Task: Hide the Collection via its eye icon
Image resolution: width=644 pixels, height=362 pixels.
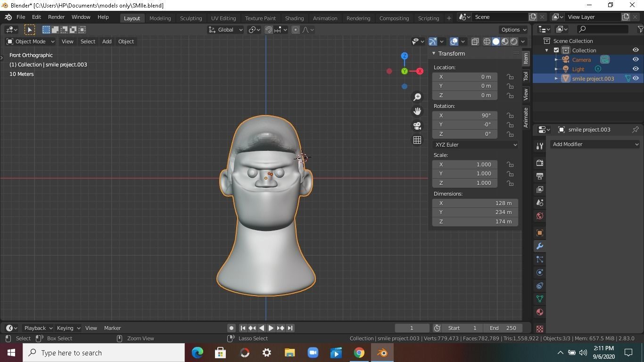Action: pos(636,50)
